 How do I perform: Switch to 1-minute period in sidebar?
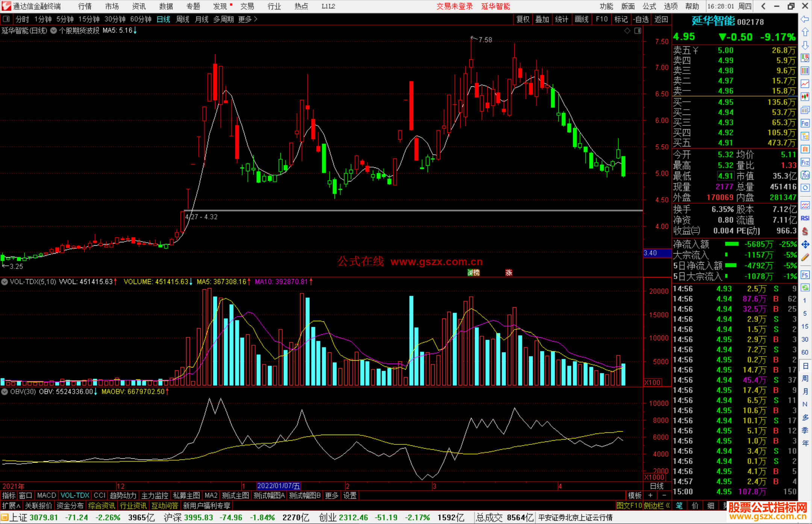click(x=804, y=300)
